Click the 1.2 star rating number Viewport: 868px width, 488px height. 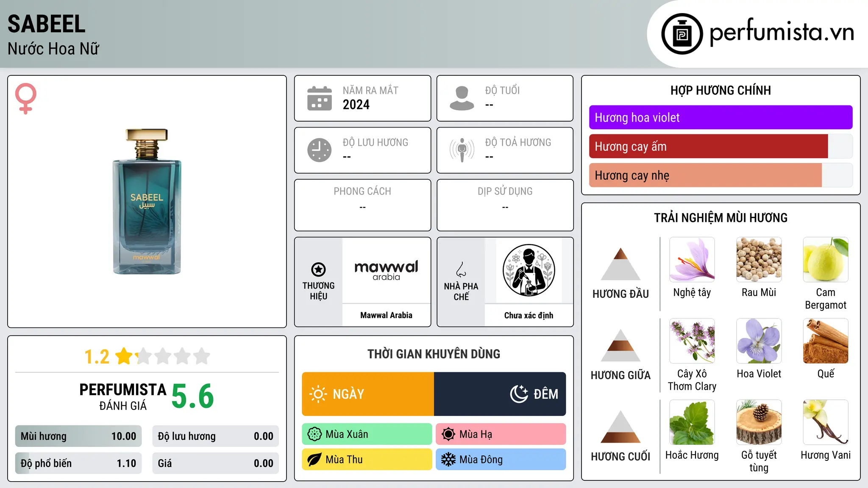(97, 357)
